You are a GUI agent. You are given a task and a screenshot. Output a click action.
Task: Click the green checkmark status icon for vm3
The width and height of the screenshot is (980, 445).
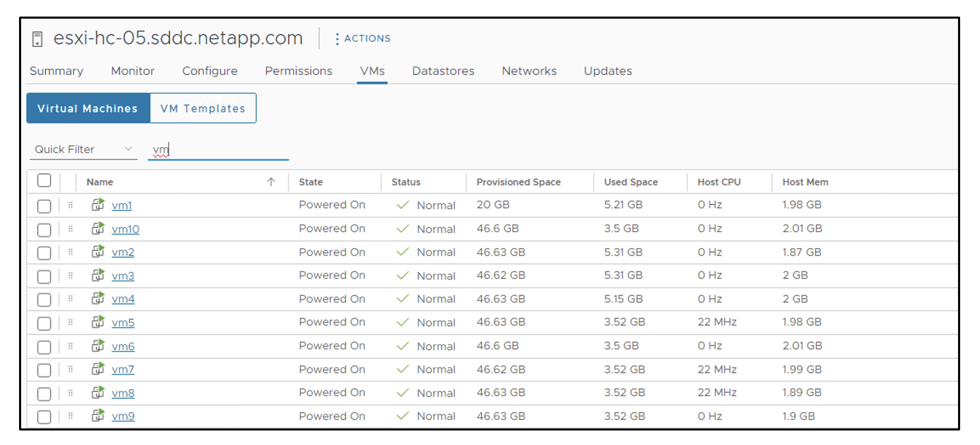pos(403,276)
